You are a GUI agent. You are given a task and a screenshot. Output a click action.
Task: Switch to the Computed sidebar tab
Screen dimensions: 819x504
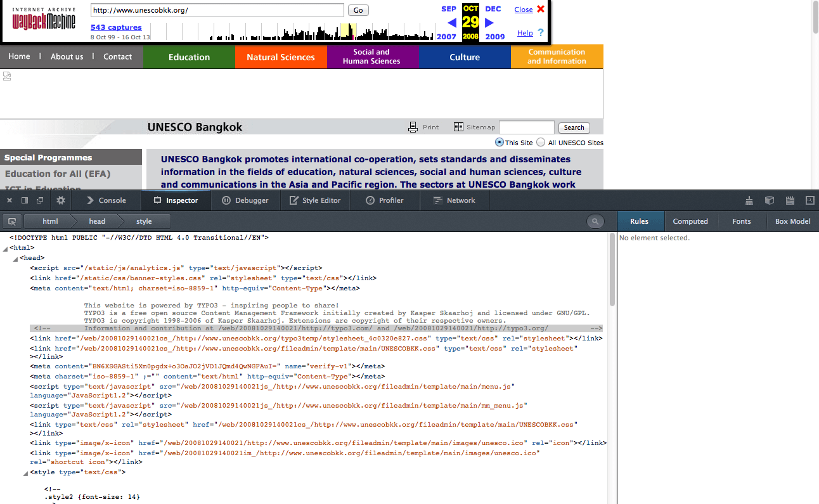coord(690,221)
